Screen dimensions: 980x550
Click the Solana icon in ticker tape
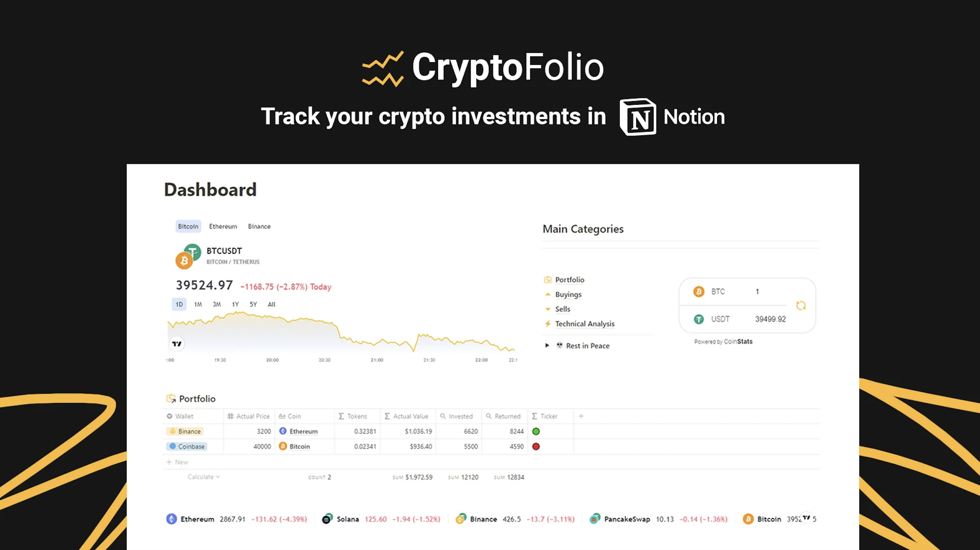click(327, 519)
